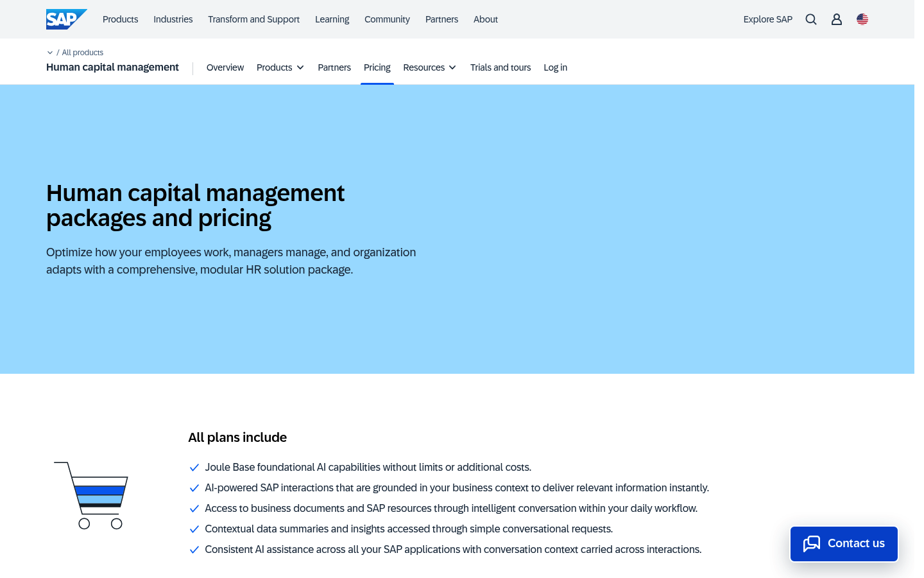Switch to the Overview tab
The width and height of the screenshot is (924, 578).
pos(225,67)
